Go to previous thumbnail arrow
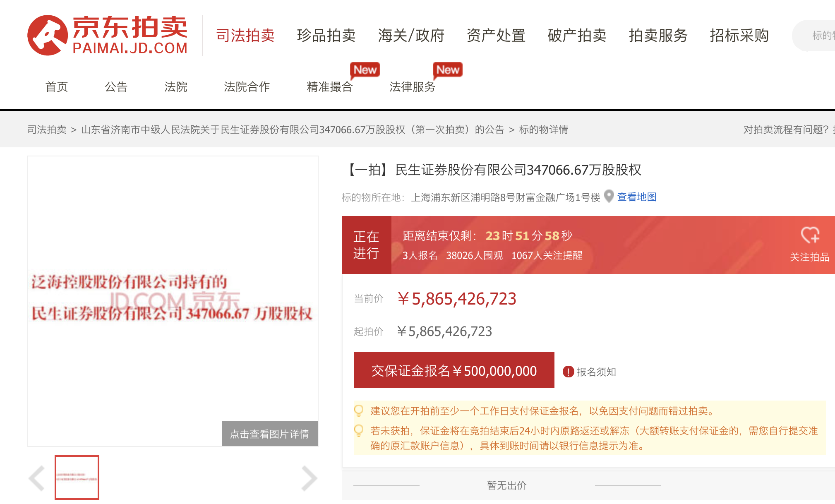 click(37, 478)
